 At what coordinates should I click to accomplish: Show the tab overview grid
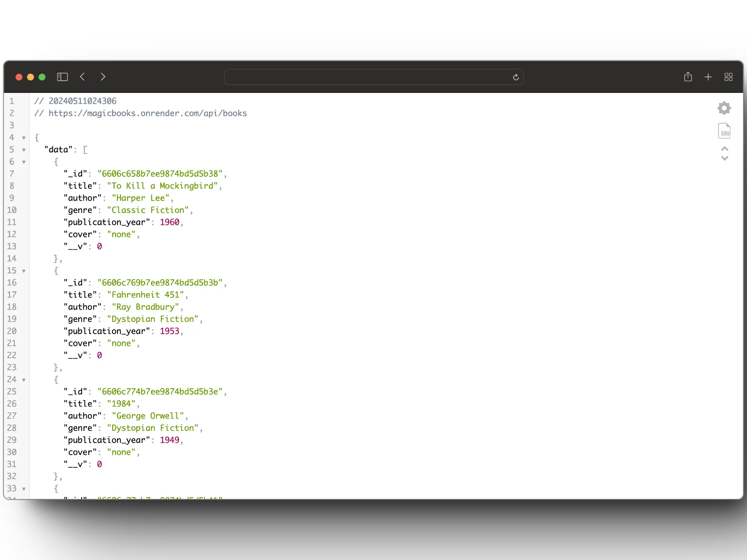click(x=728, y=77)
